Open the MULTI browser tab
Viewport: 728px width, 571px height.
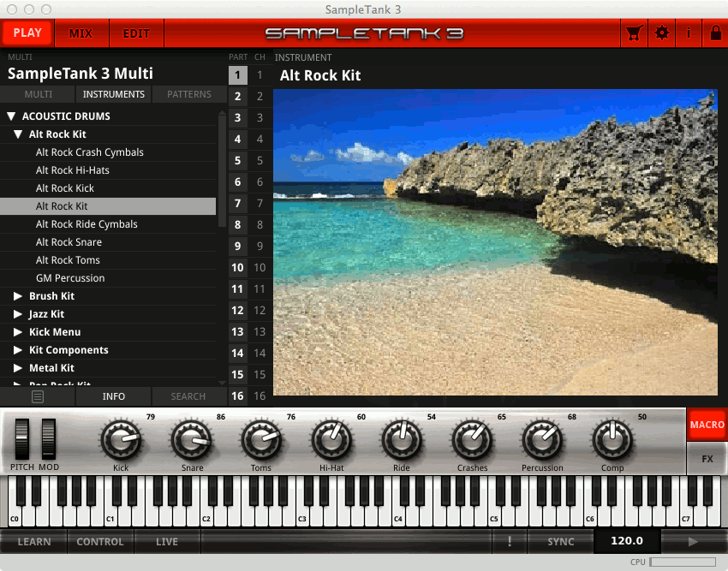tap(38, 94)
